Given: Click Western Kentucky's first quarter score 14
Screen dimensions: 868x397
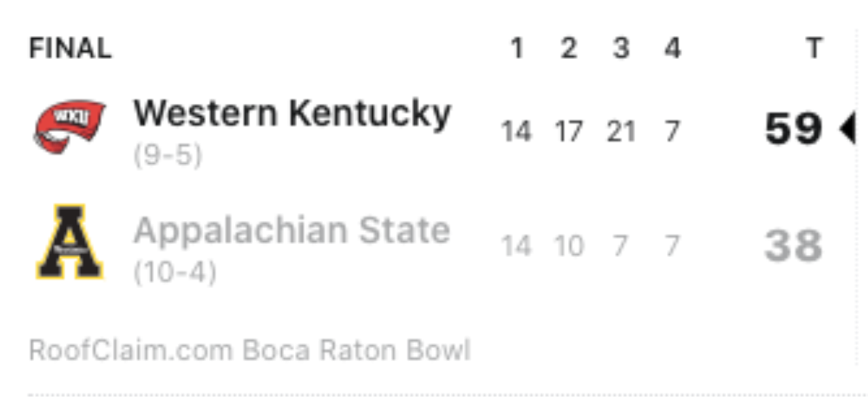Looking at the screenshot, I should (x=516, y=131).
